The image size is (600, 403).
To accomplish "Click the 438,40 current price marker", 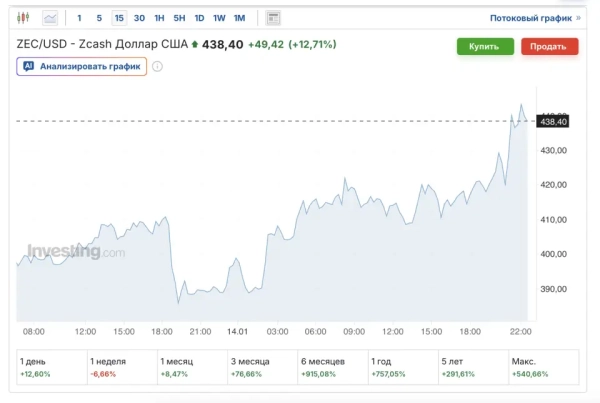I will [x=553, y=121].
